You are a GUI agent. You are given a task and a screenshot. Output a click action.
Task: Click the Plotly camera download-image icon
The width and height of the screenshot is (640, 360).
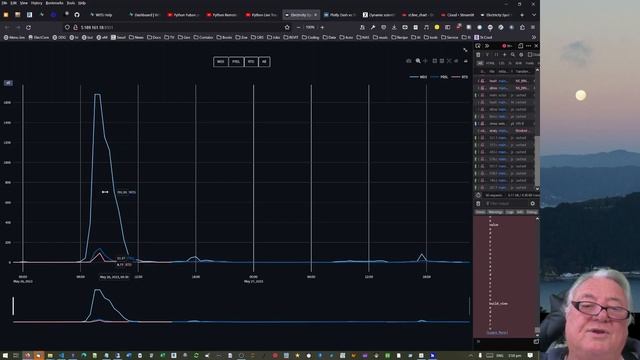pyautogui.click(x=409, y=61)
